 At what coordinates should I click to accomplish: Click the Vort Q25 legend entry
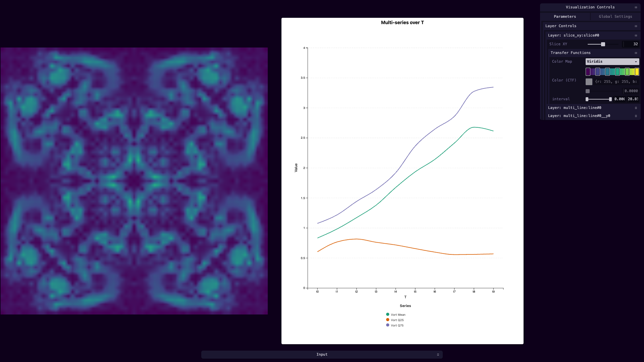395,320
